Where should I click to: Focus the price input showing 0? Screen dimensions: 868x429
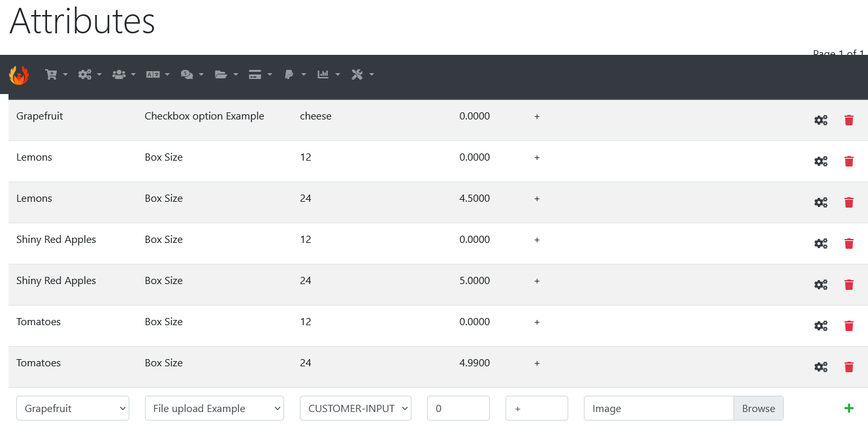click(x=458, y=408)
